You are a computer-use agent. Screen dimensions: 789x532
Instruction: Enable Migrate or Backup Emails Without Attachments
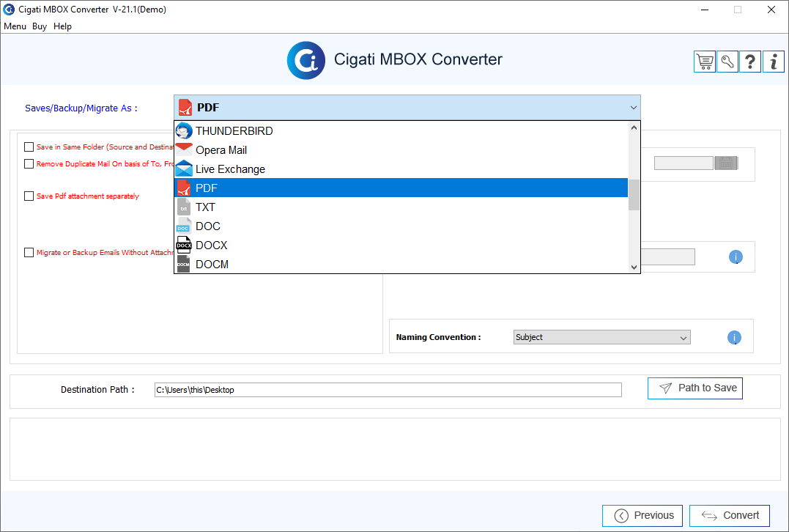pyautogui.click(x=29, y=252)
